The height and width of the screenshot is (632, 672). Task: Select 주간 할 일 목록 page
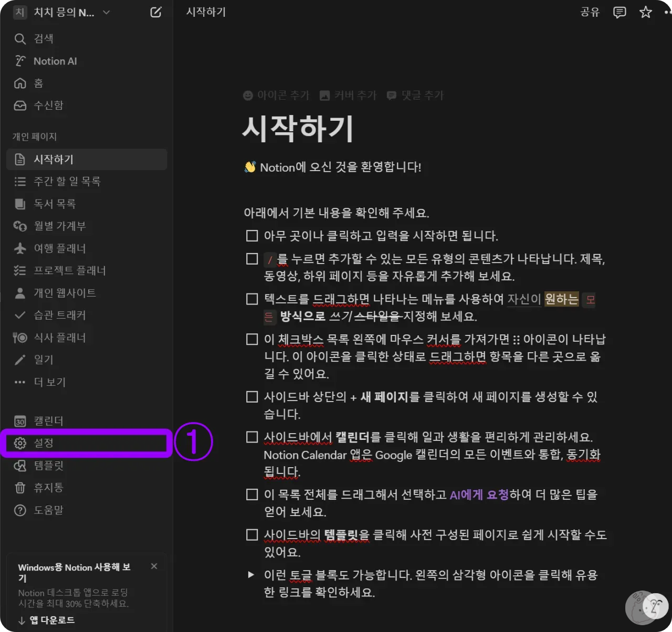(68, 182)
